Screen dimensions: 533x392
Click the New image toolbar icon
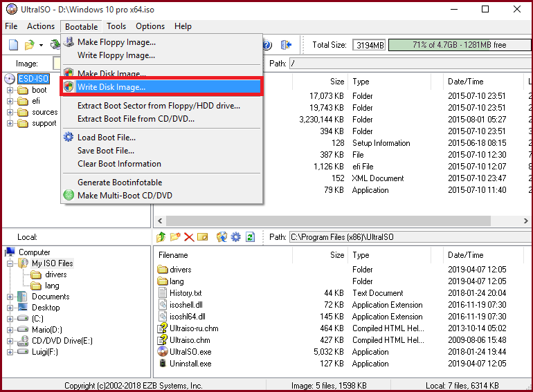[x=13, y=45]
